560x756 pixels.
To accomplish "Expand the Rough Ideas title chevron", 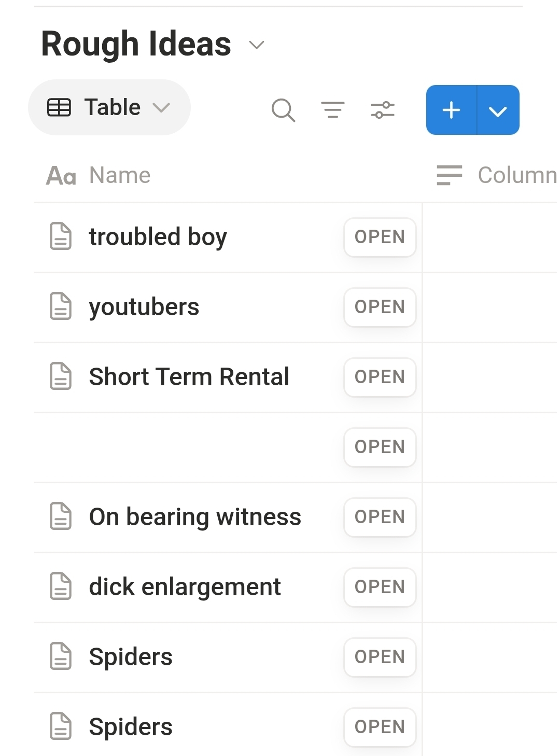I will [x=257, y=45].
